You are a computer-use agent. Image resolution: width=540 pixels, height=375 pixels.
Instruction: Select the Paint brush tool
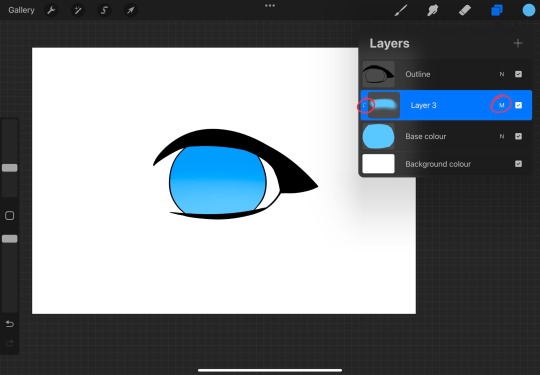[x=401, y=10]
